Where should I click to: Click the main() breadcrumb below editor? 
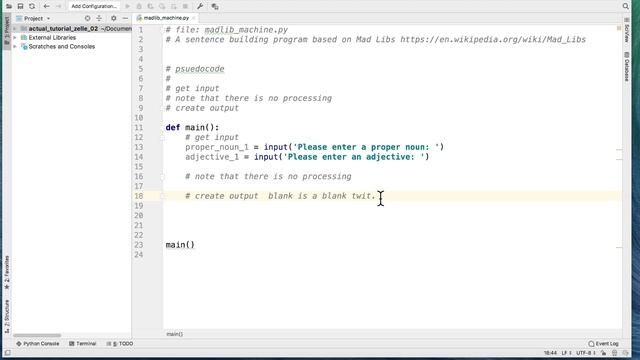[x=175, y=334]
